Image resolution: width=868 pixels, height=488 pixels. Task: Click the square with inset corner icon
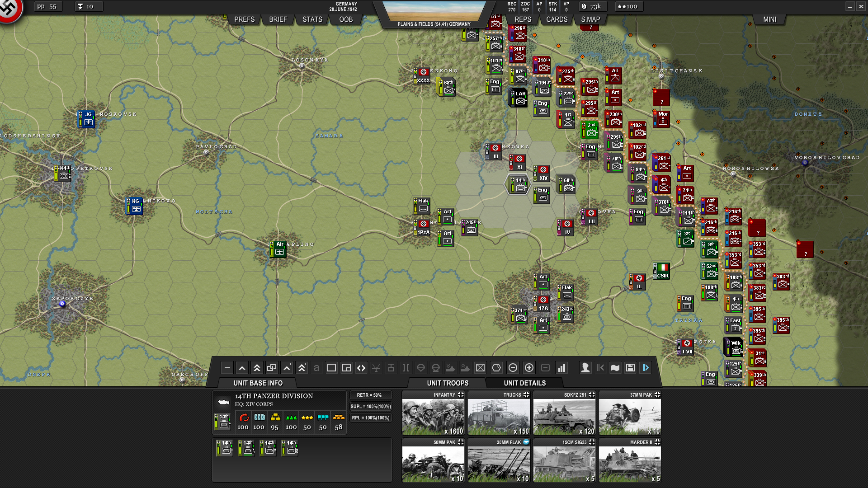click(346, 368)
